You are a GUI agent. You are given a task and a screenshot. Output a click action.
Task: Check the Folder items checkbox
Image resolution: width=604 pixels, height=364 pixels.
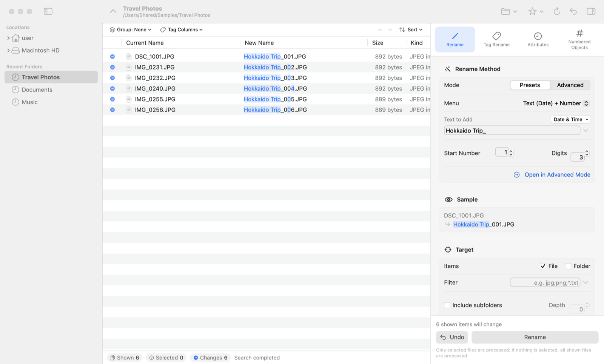click(568, 266)
